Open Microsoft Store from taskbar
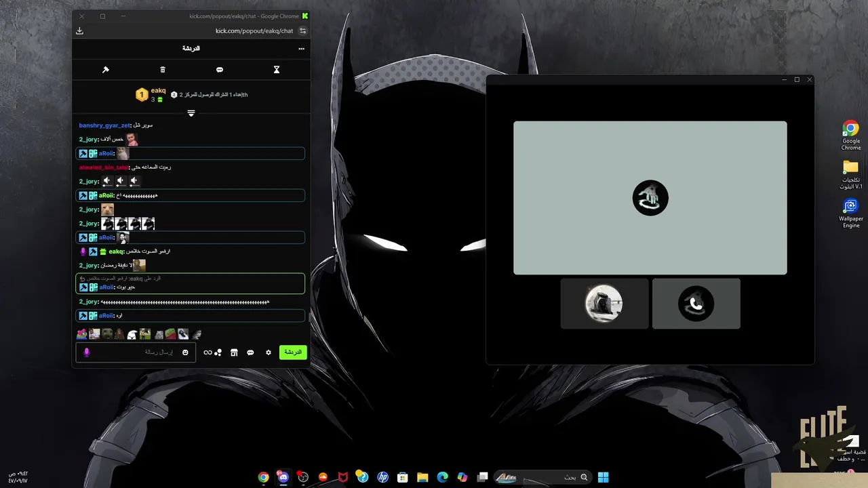 tap(403, 477)
